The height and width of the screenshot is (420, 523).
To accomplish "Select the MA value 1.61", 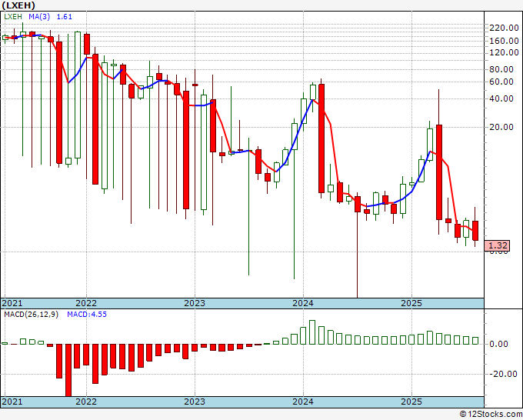I will 64,17.
